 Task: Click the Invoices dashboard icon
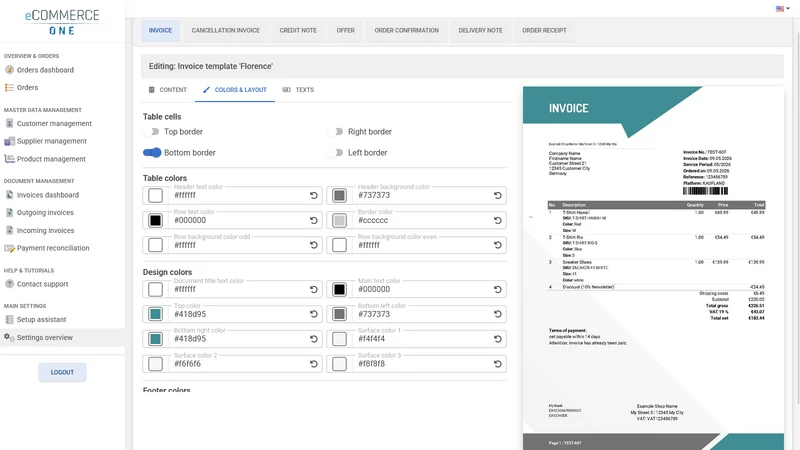pyautogui.click(x=9, y=195)
